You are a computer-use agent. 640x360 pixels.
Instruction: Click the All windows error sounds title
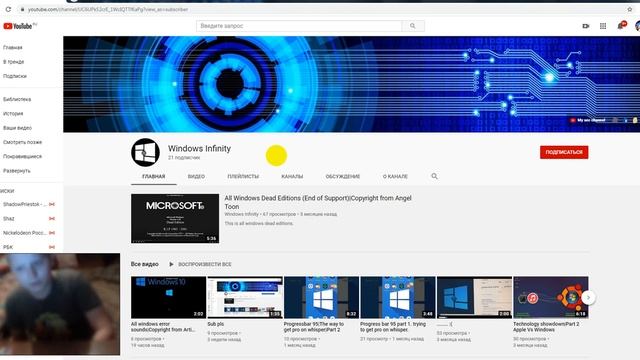(x=164, y=327)
